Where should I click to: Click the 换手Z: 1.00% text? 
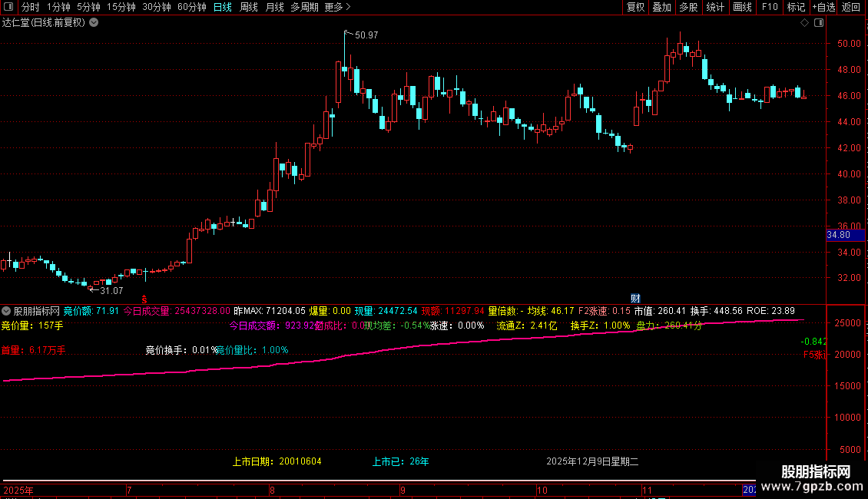[600, 326]
